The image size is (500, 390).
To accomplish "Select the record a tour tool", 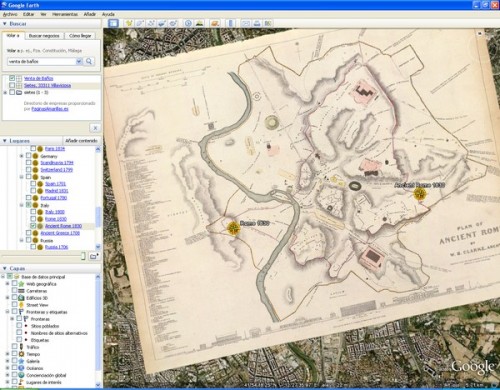I will point(173,23).
